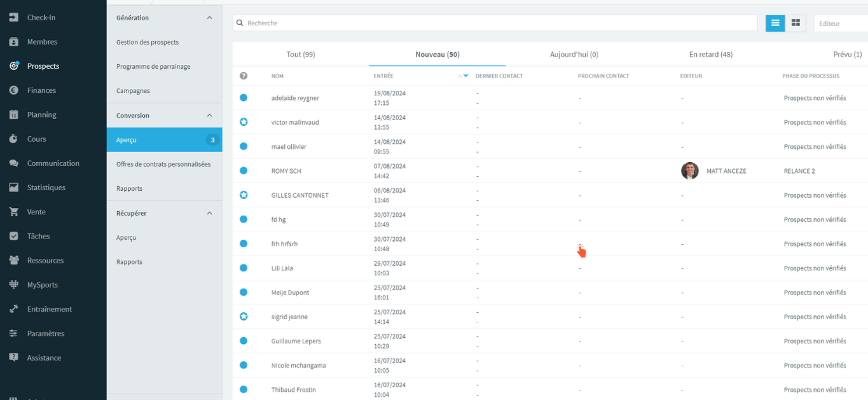Open the Planning calendar icon

pyautogui.click(x=13, y=114)
